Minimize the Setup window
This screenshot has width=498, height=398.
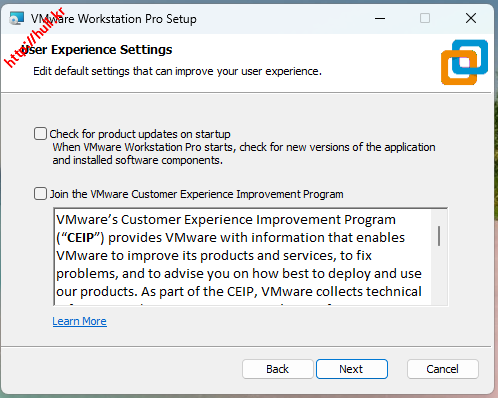[x=380, y=18]
